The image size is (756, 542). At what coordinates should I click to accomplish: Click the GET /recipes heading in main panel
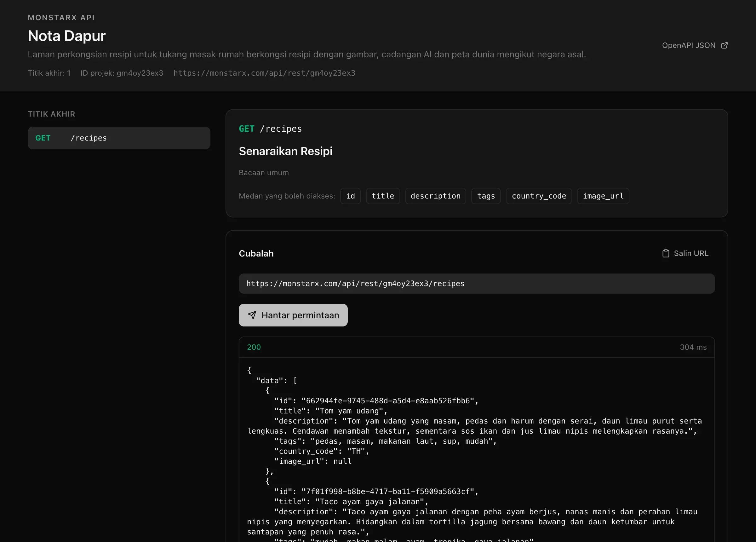click(270, 129)
